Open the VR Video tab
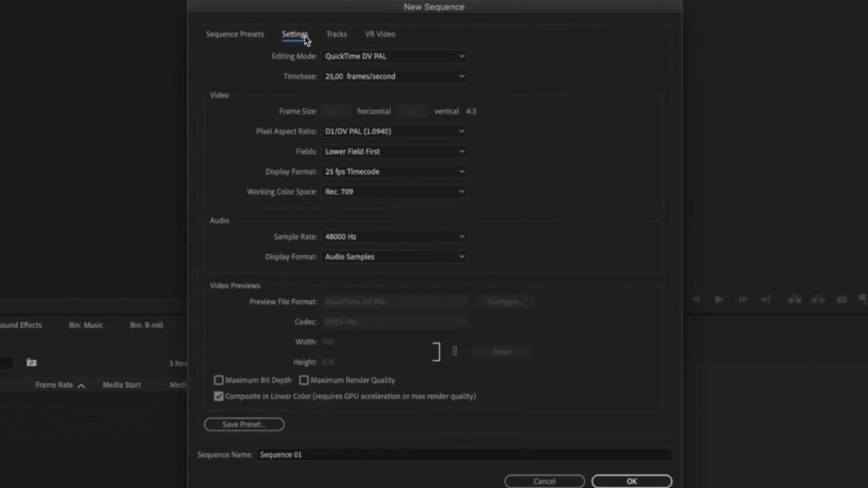This screenshot has height=488, width=868. click(x=380, y=34)
